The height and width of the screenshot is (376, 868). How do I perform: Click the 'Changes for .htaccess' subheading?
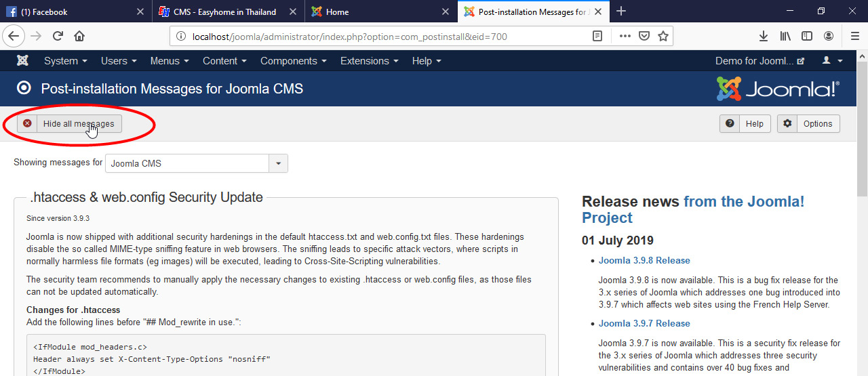[73, 310]
